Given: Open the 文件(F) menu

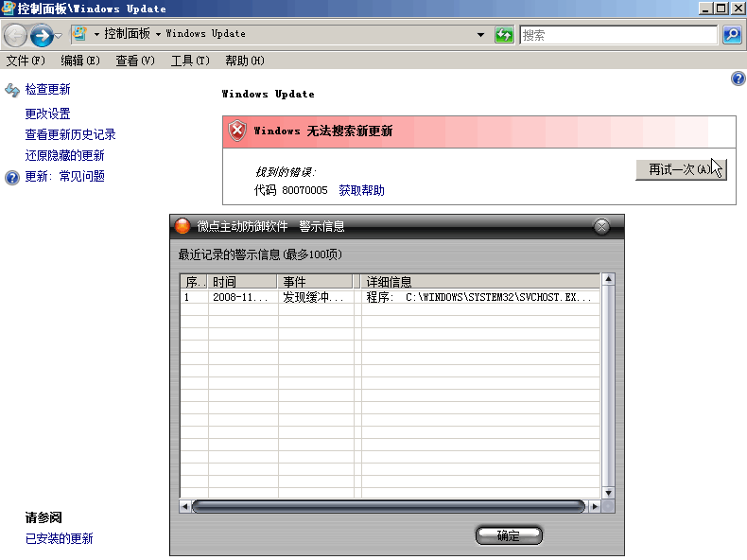Looking at the screenshot, I should [26, 61].
